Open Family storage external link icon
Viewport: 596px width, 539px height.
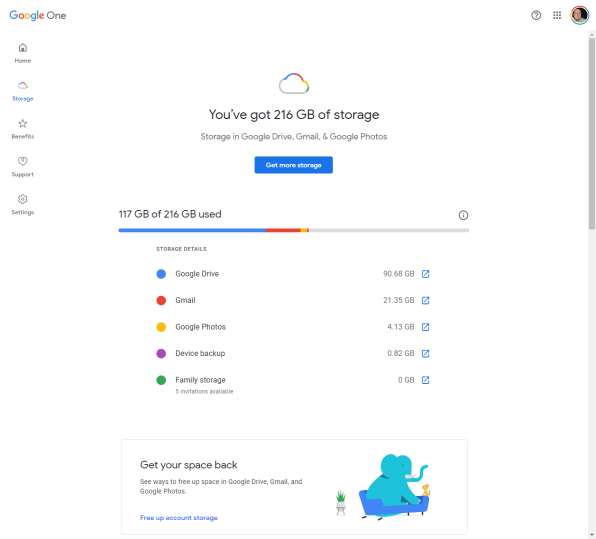coord(425,380)
